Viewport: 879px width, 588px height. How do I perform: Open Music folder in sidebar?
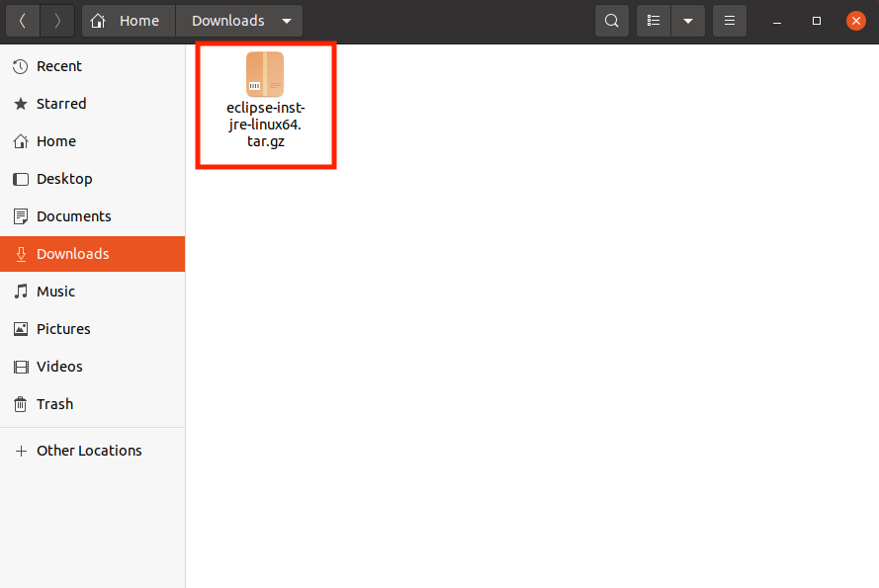(93, 292)
